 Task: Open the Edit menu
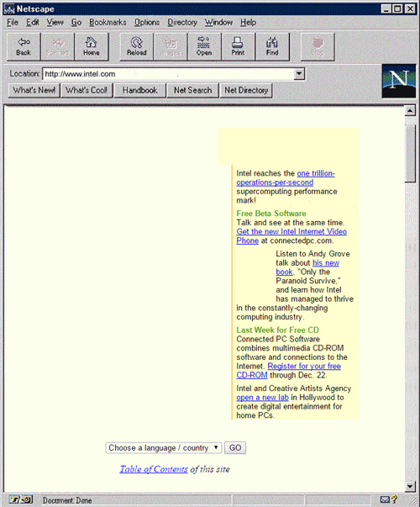(x=33, y=23)
